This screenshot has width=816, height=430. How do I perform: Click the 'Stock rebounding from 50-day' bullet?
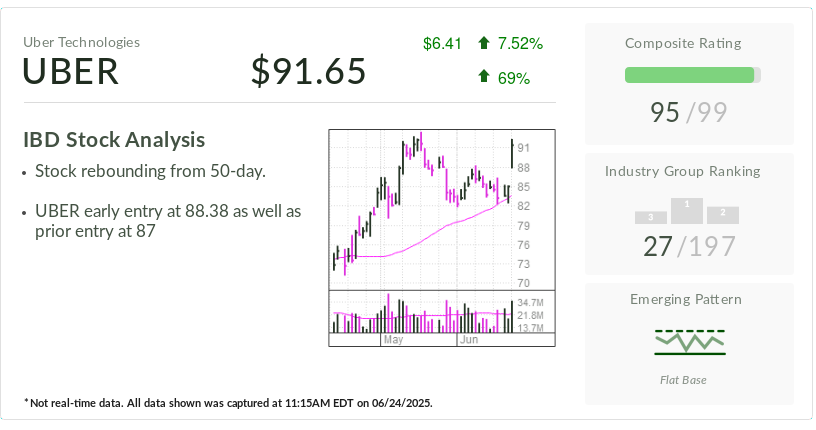point(150,171)
